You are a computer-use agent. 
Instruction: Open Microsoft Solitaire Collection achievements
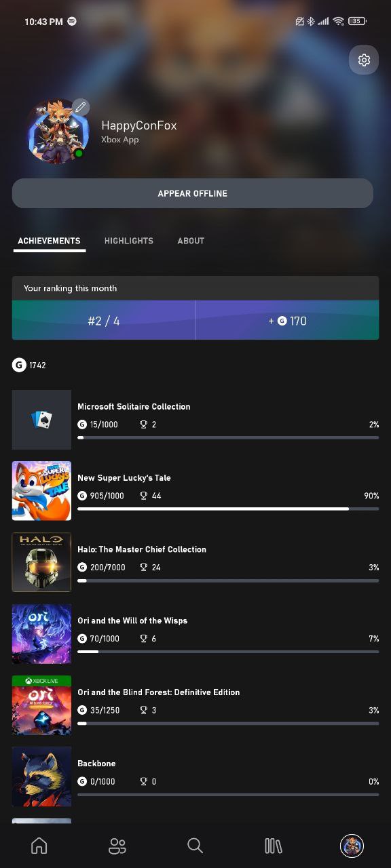[195, 420]
